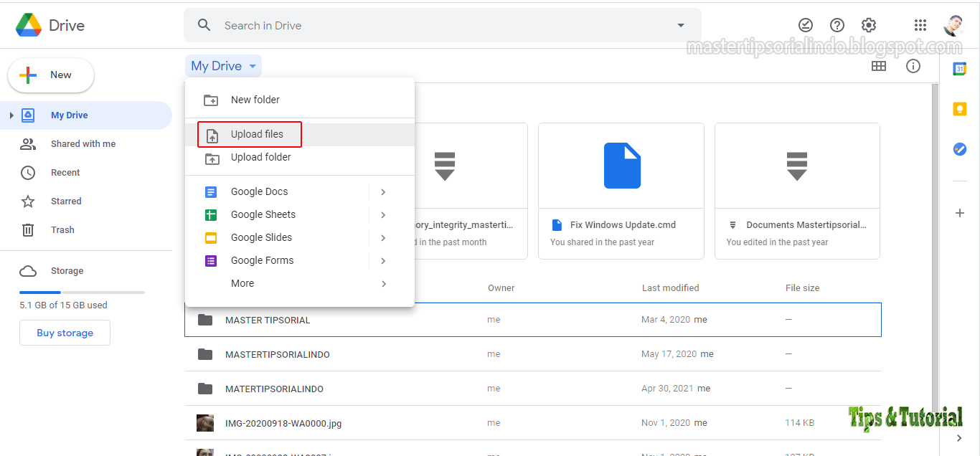Open Google Docs from the New menu
The height and width of the screenshot is (456, 980).
(260, 191)
